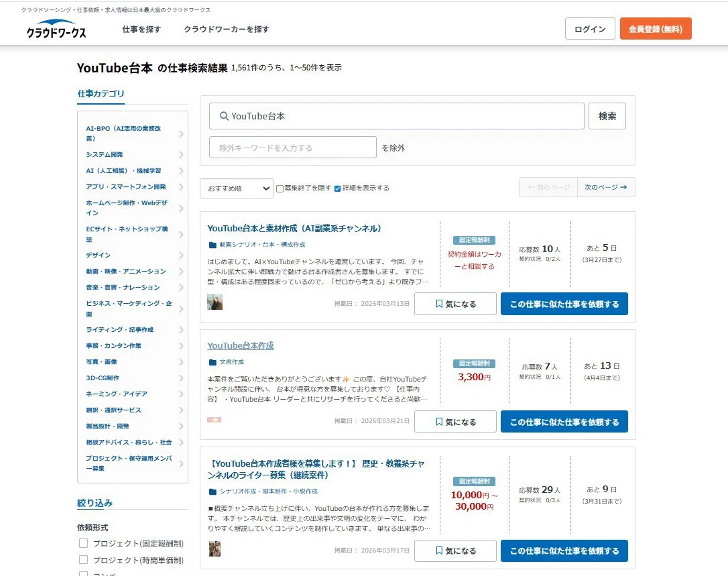Click 文書作成 category link
This screenshot has height=576, width=728.
point(232,362)
